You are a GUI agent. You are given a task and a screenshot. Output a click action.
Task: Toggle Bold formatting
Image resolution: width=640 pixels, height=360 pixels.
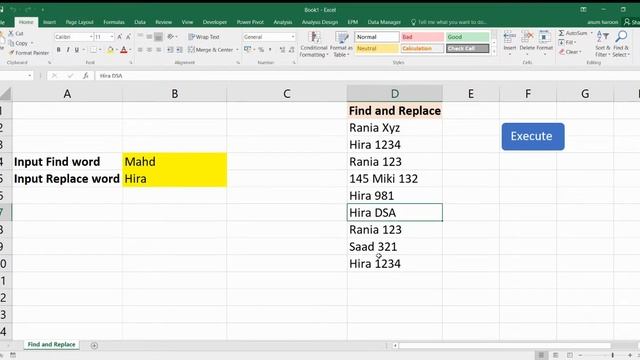coord(59,50)
